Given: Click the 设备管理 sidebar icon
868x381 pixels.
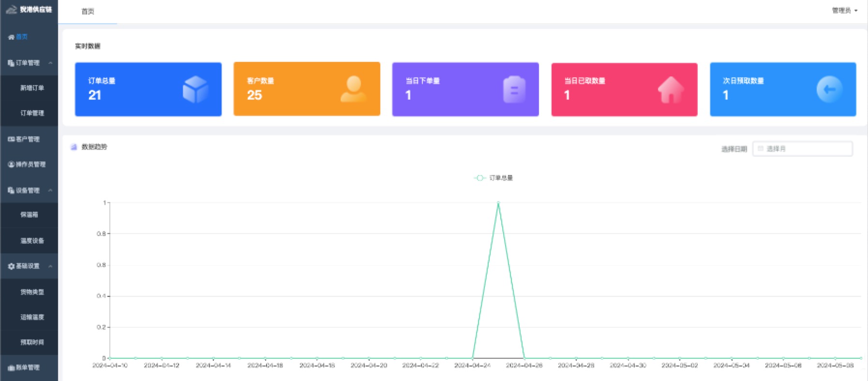Looking at the screenshot, I should (11, 190).
